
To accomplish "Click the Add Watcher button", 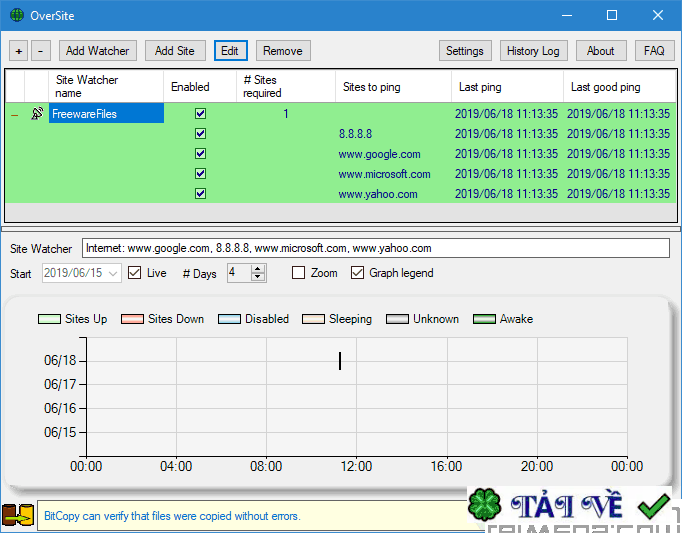I will [x=97, y=51].
